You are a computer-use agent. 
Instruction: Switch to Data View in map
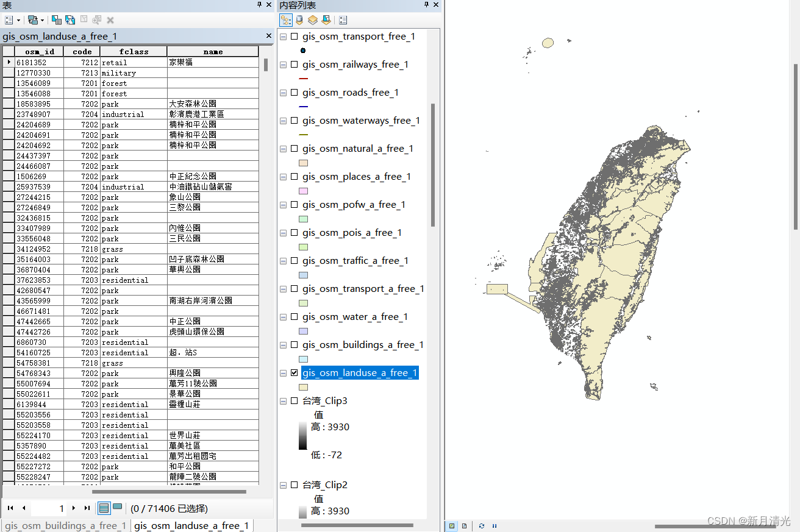pos(452,525)
